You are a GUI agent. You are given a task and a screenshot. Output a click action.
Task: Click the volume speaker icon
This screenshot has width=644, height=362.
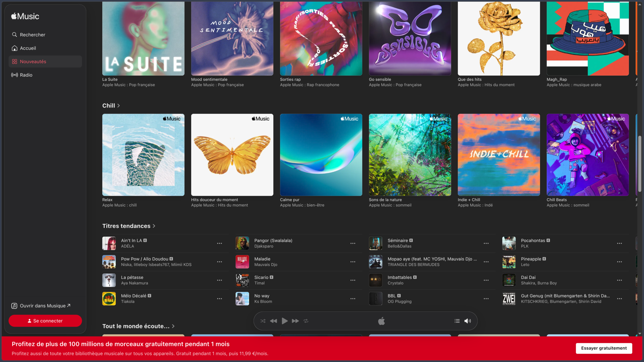pyautogui.click(x=468, y=321)
